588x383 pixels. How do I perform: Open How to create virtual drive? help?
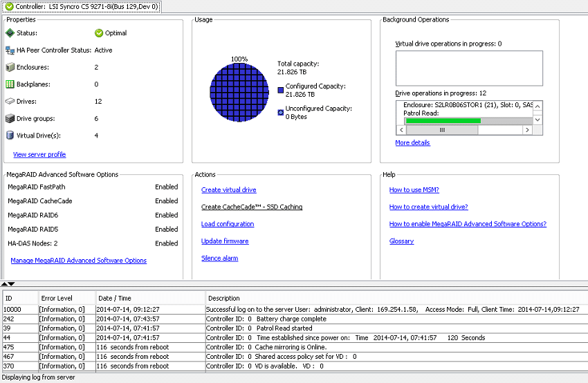(x=429, y=207)
